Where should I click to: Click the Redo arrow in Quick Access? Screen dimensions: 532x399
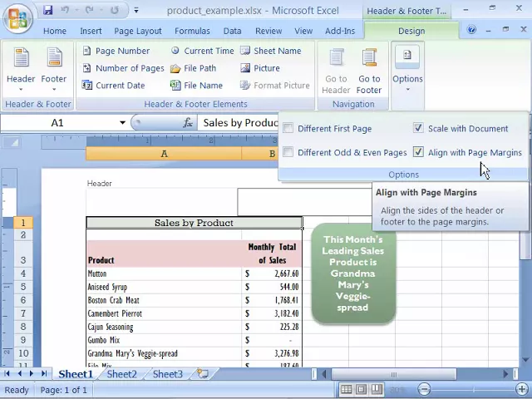coord(90,10)
